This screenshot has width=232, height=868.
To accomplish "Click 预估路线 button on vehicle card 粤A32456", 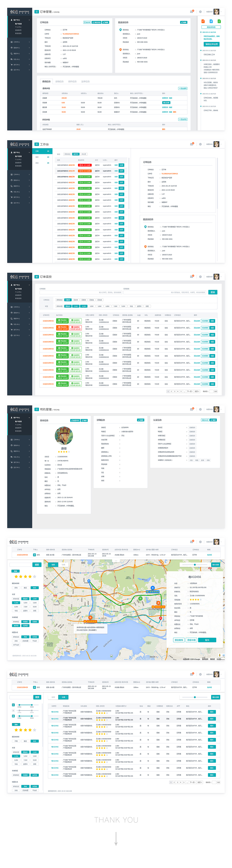I will [179, 640].
